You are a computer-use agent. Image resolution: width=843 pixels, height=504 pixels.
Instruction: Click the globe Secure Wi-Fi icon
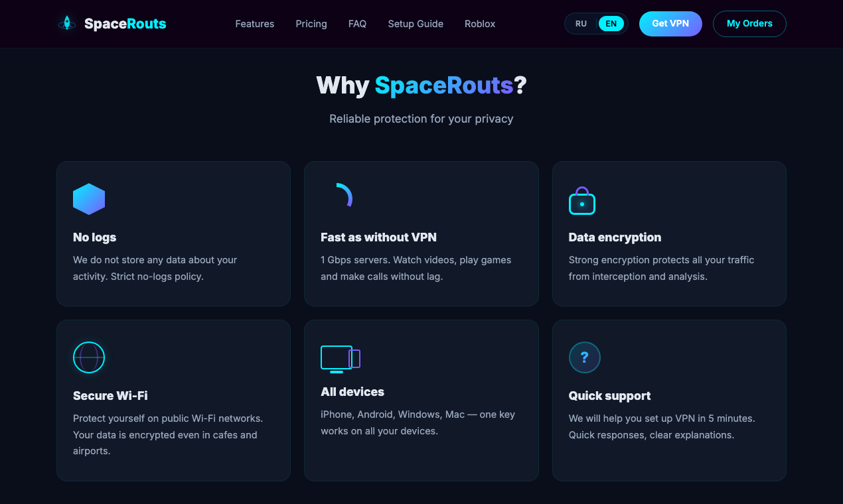click(x=89, y=357)
